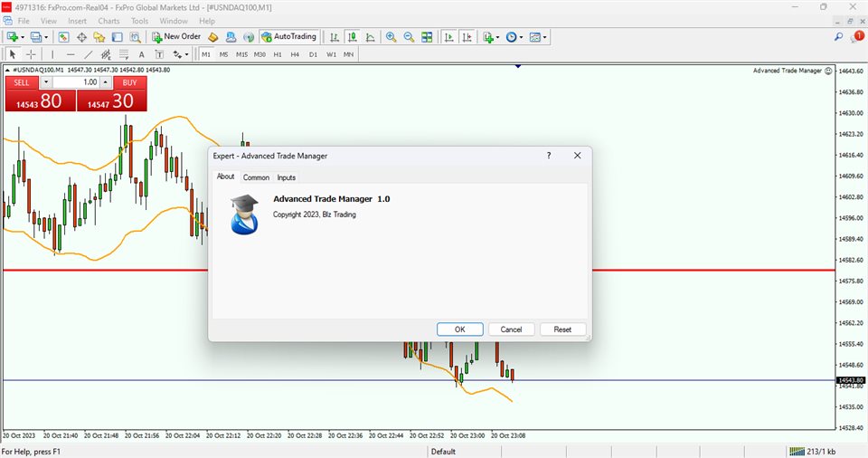Decrease trade volume with down arrow
Image resolution: width=868 pixels, height=458 pixels.
click(x=46, y=82)
